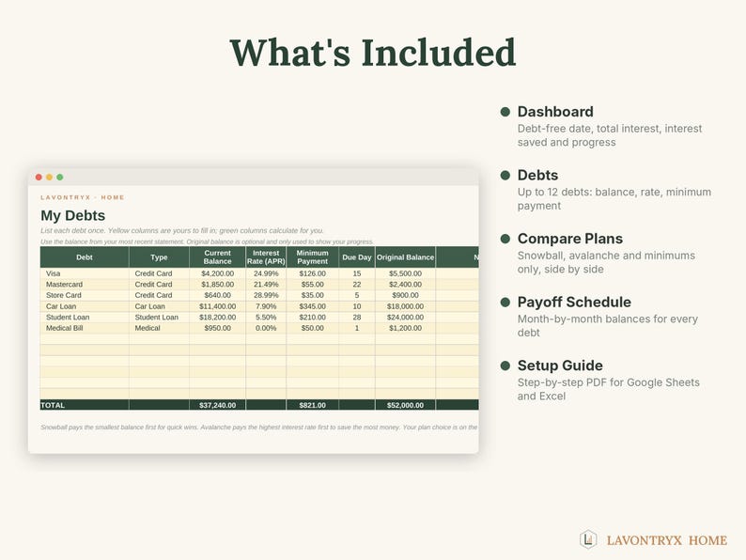The width and height of the screenshot is (746, 560).
Task: Click the Car Loan original balance '$18,000.00'
Action: click(405, 306)
